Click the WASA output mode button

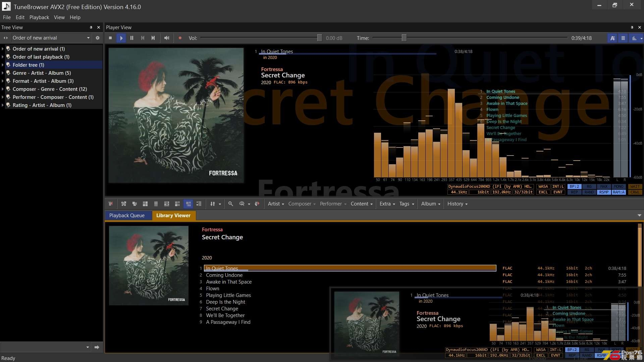pos(543,187)
